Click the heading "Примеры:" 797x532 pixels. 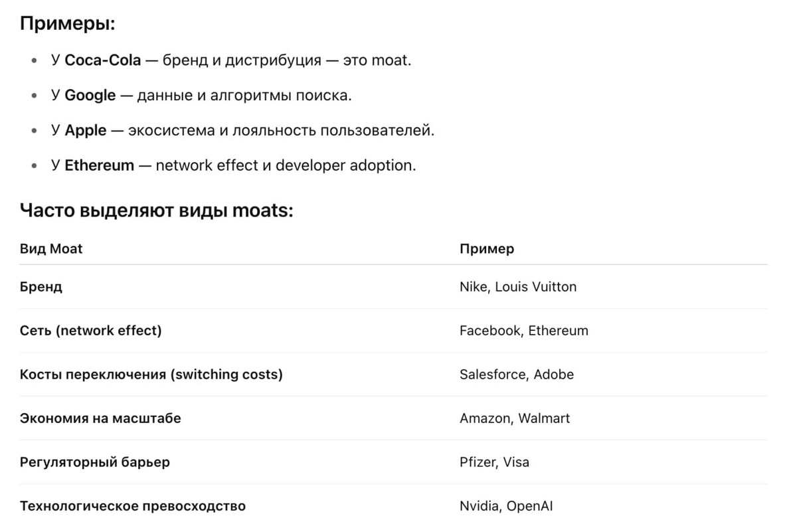[68, 24]
